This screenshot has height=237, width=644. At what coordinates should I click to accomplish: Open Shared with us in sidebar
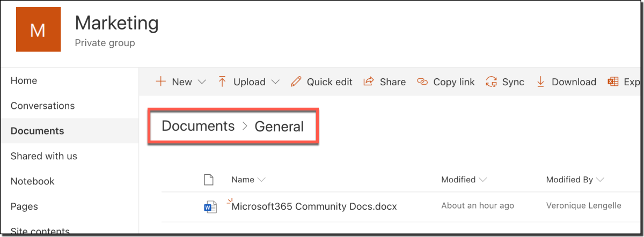44,156
